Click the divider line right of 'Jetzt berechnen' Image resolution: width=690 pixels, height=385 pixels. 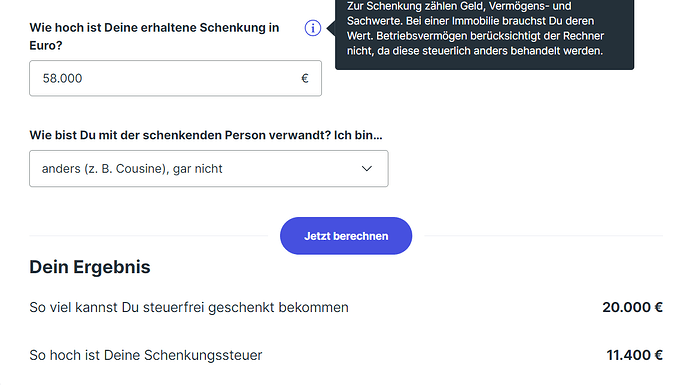point(543,236)
